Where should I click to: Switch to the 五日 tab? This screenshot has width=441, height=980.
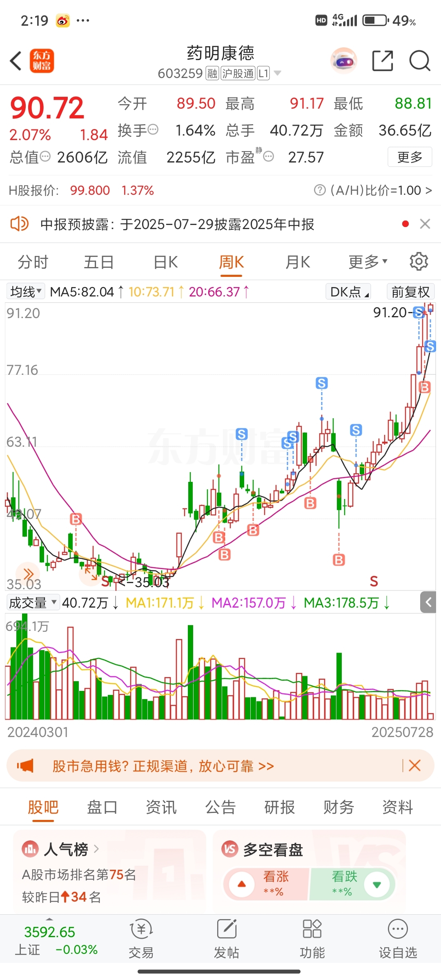coord(99,262)
